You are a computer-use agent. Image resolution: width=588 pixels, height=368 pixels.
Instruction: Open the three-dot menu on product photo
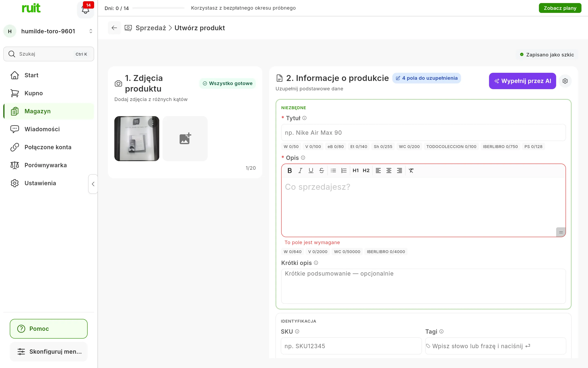click(x=153, y=123)
